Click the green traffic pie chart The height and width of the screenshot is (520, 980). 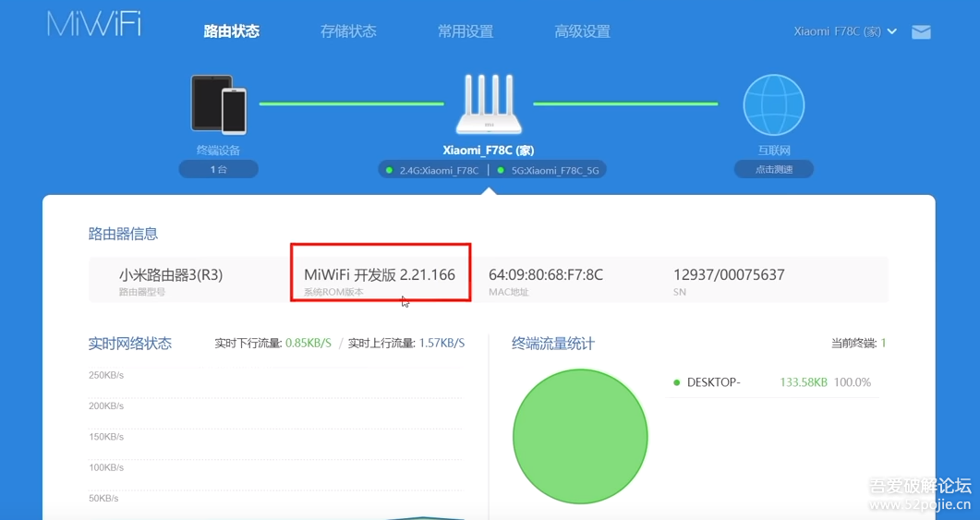pos(580,436)
